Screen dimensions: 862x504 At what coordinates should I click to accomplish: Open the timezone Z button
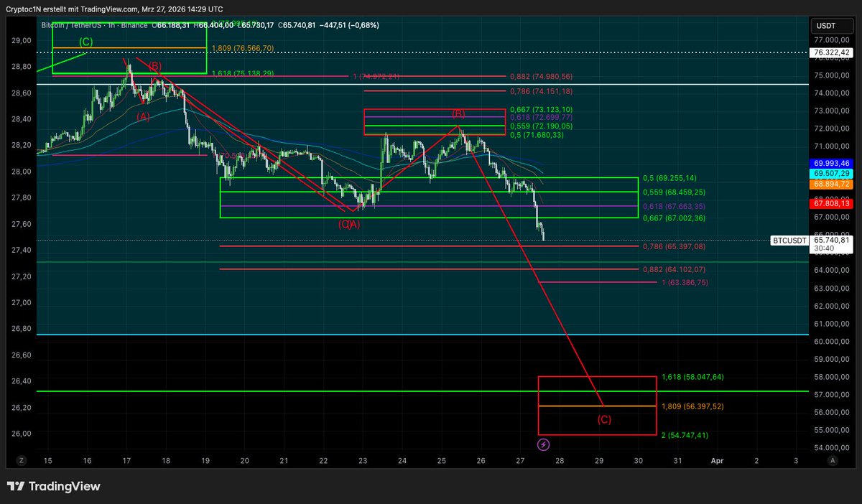[22, 460]
